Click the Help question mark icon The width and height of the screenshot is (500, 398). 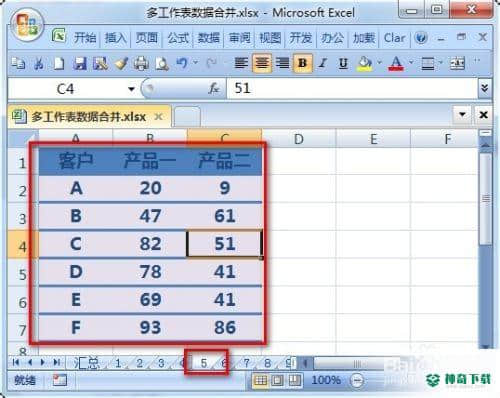[421, 38]
